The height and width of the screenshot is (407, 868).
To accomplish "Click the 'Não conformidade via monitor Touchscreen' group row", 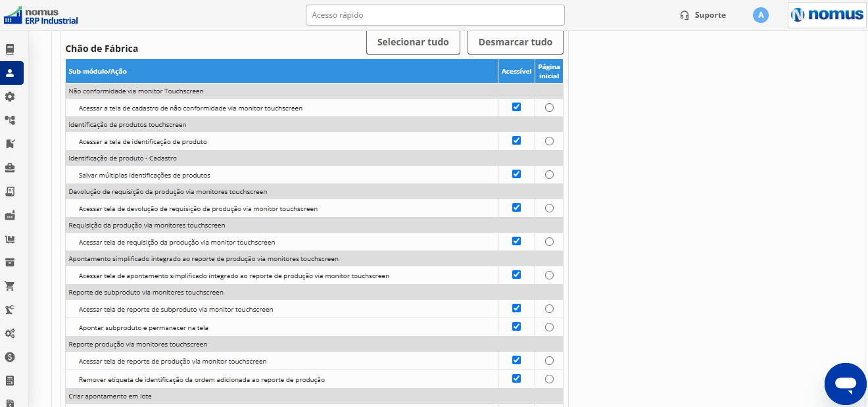I will pos(314,91).
